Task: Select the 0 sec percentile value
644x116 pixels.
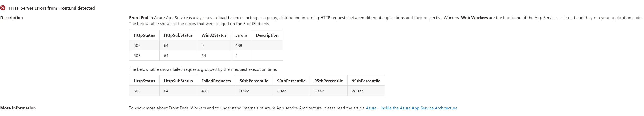Action: pos(244,91)
